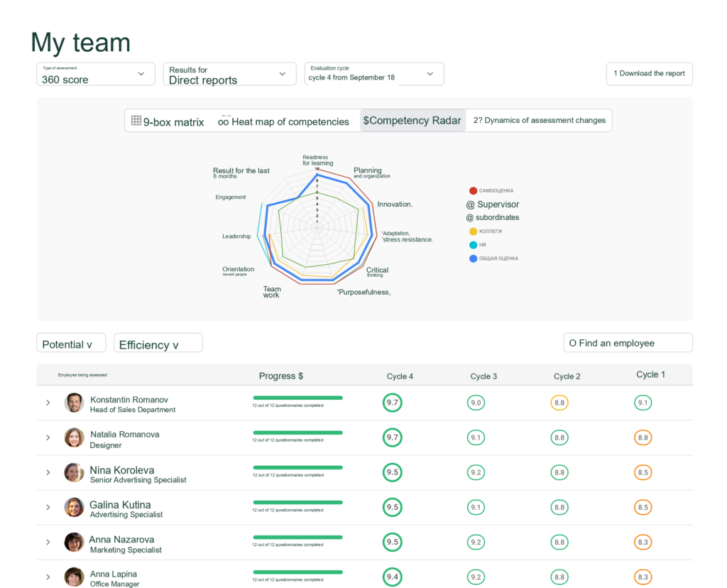Click Galina Kutina's Cycle 4 score 9.5

[x=392, y=507]
